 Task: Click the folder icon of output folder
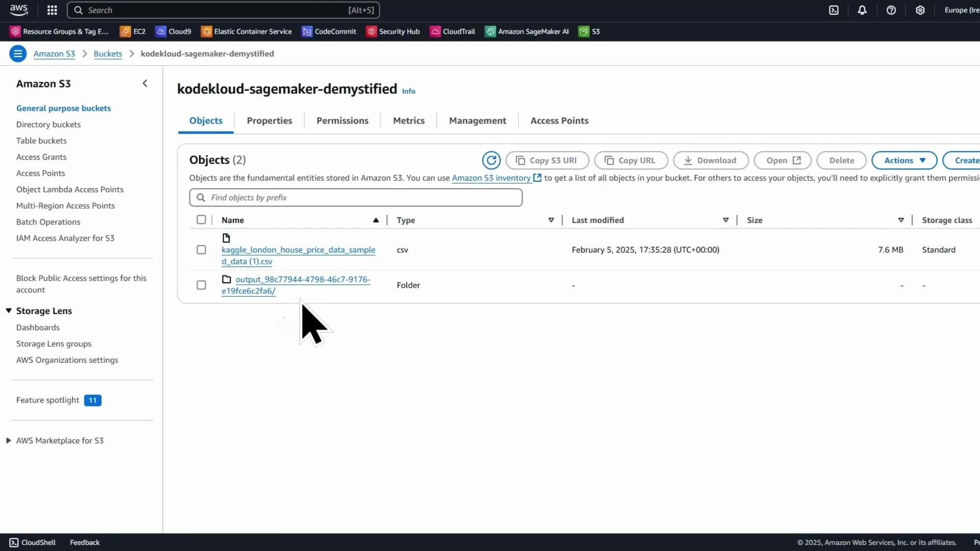click(227, 280)
